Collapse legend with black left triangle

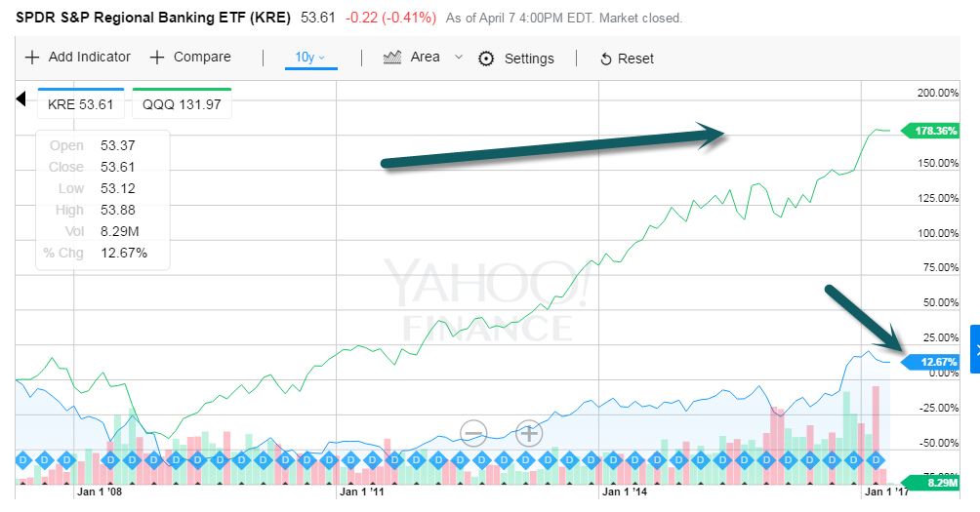pos(20,98)
